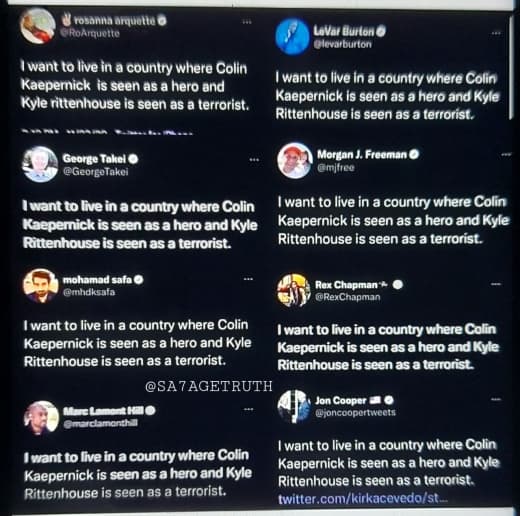Open the @joncoopertweets handle
Image resolution: width=520 pixels, height=516 pixels.
point(355,412)
